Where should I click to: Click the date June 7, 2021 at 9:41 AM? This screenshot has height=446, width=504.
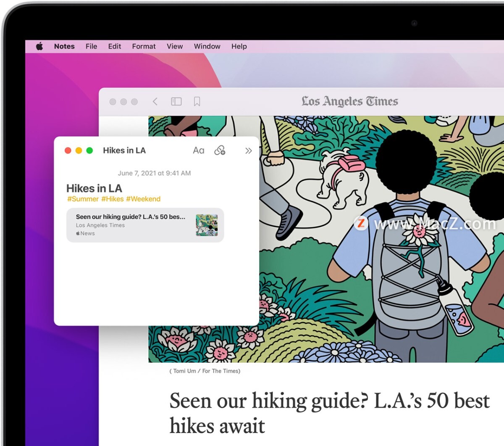pos(154,173)
